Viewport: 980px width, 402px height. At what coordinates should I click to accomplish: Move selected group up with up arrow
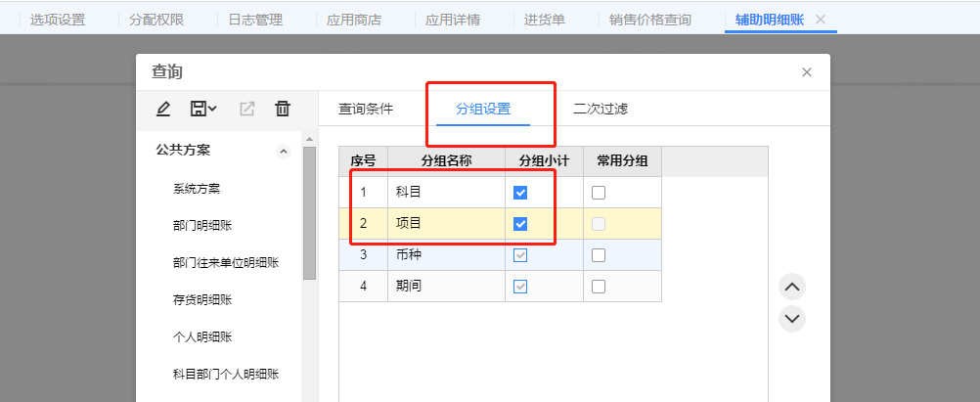point(792,287)
